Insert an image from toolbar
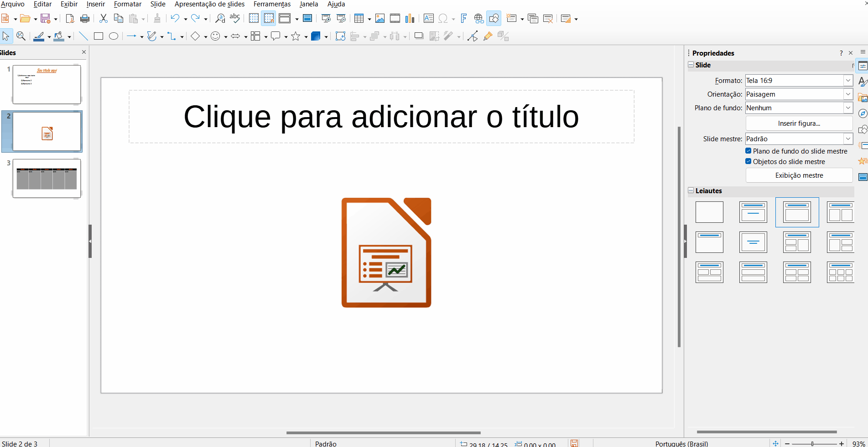 pos(380,19)
